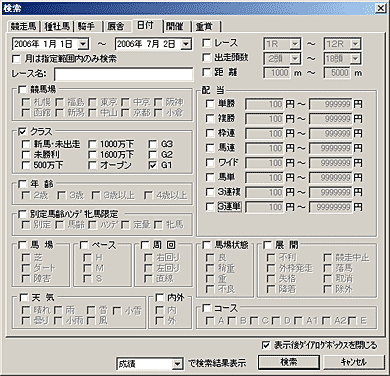Uncheck the クラス group checkbox

pos(23,132)
